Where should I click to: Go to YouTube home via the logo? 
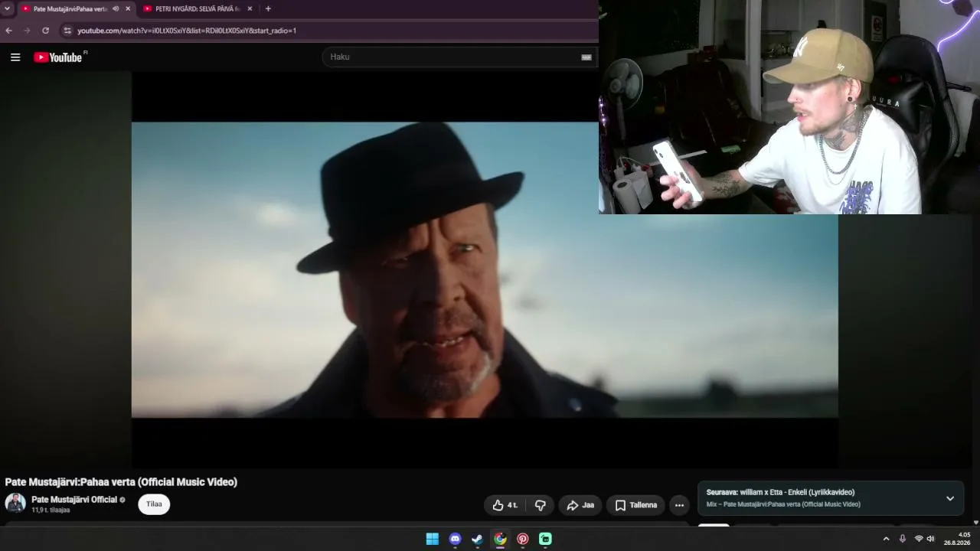click(58, 57)
